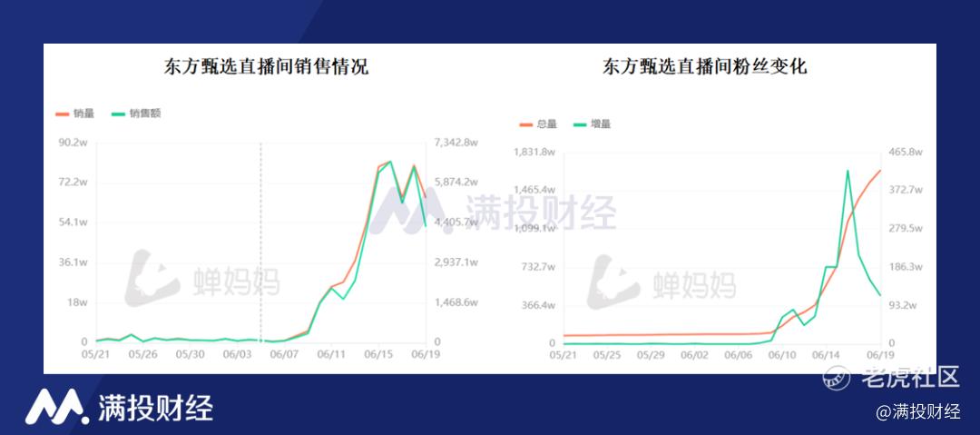Toggle the 销售额 series in sales chart legend
The image size is (980, 435).
click(135, 114)
